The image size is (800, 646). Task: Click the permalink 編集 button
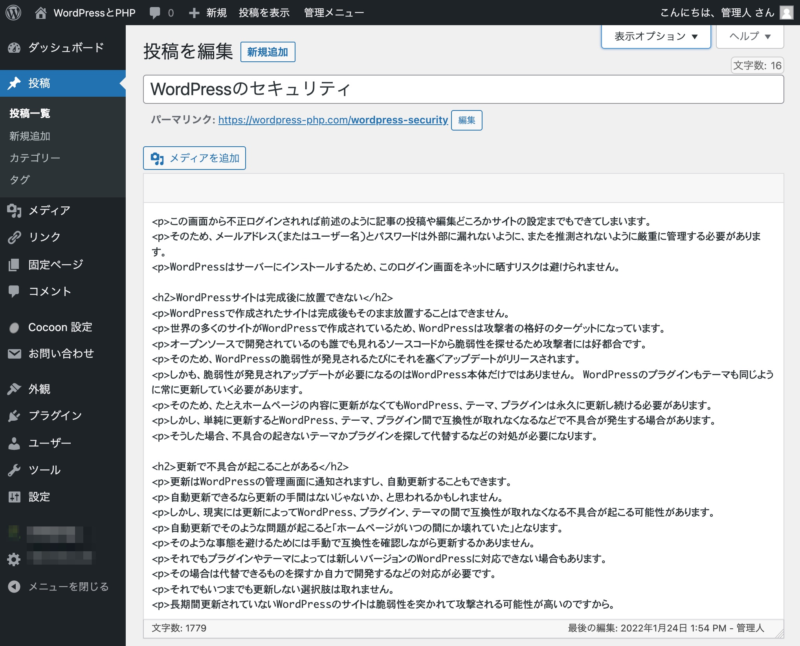(467, 120)
